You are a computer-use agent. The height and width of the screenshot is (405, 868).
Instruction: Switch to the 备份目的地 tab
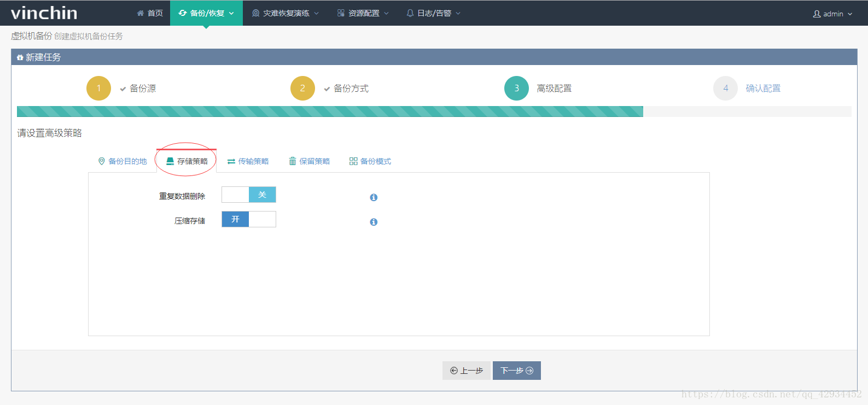(123, 161)
